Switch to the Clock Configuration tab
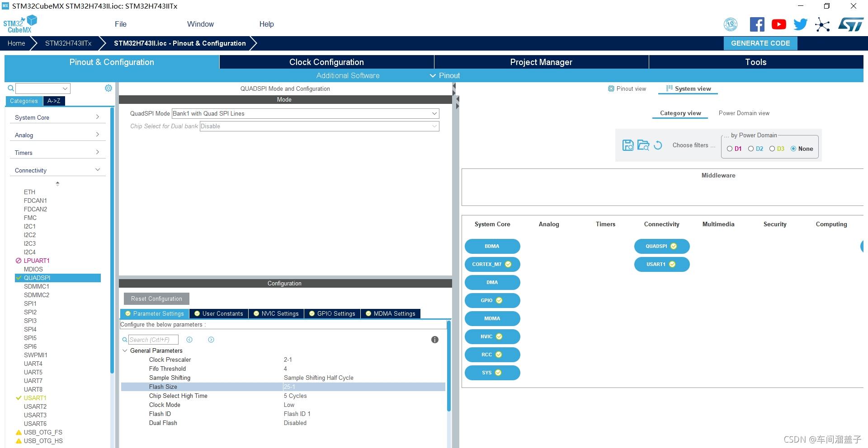868x448 pixels. point(326,62)
